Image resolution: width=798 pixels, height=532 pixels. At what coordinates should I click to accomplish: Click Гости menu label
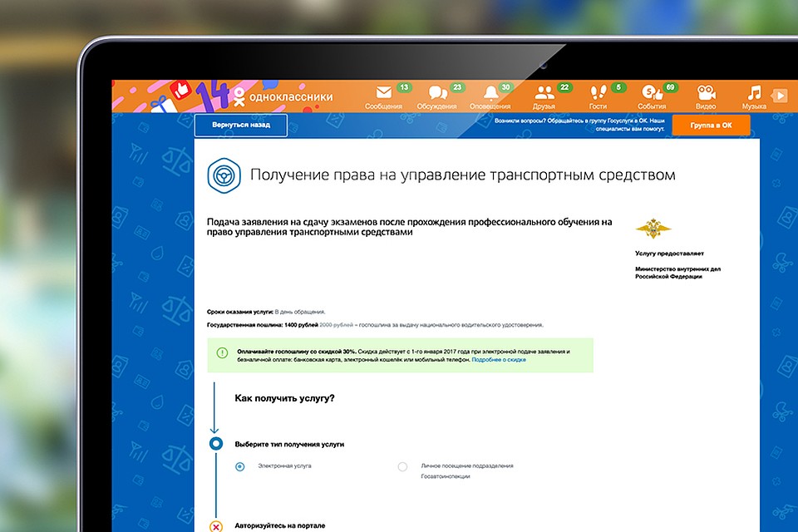coord(598,106)
